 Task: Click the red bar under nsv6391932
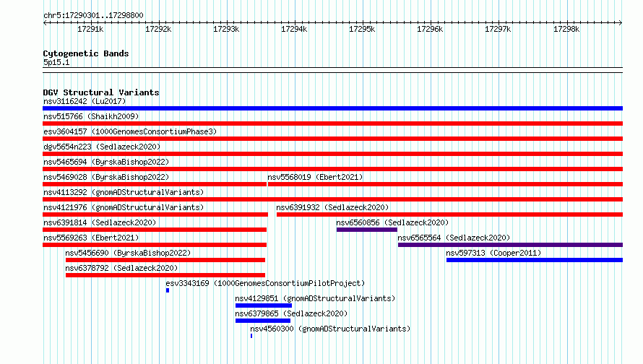(x=450, y=214)
